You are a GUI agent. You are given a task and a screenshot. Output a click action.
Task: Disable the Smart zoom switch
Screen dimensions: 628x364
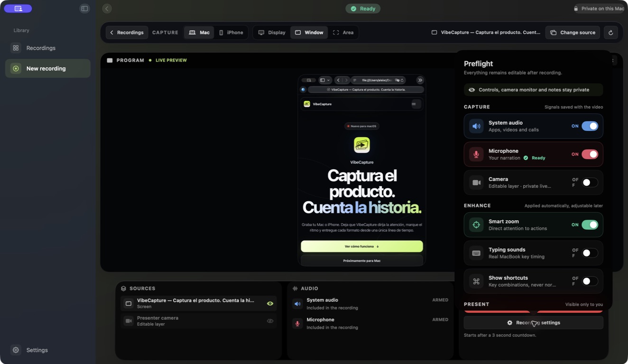pyautogui.click(x=590, y=225)
